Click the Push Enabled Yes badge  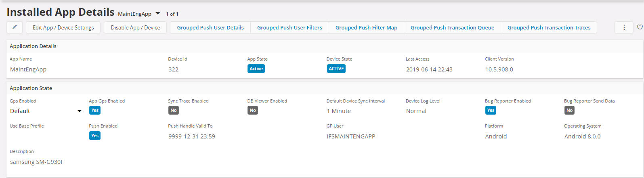(95, 136)
